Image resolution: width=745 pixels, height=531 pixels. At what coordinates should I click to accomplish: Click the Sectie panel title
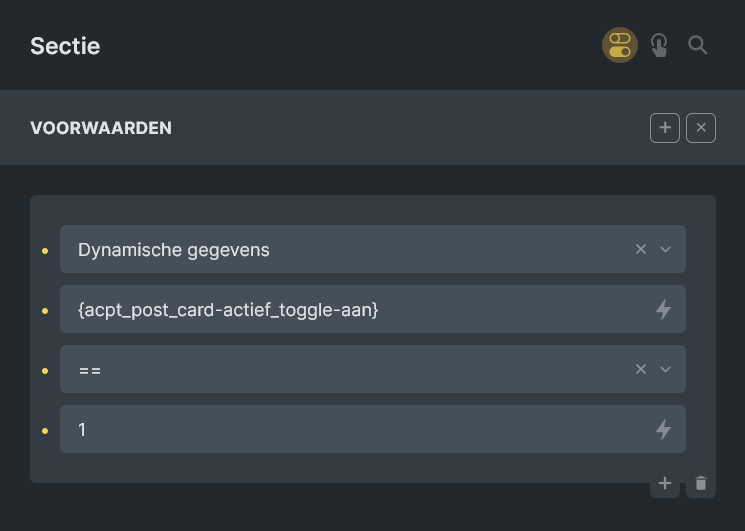point(65,46)
